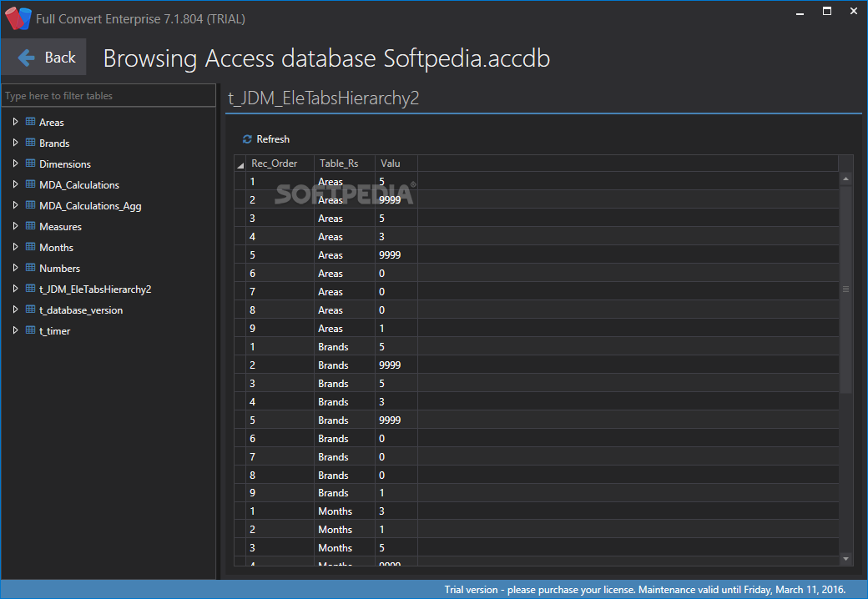Expand the Dimensions table node

(16, 164)
